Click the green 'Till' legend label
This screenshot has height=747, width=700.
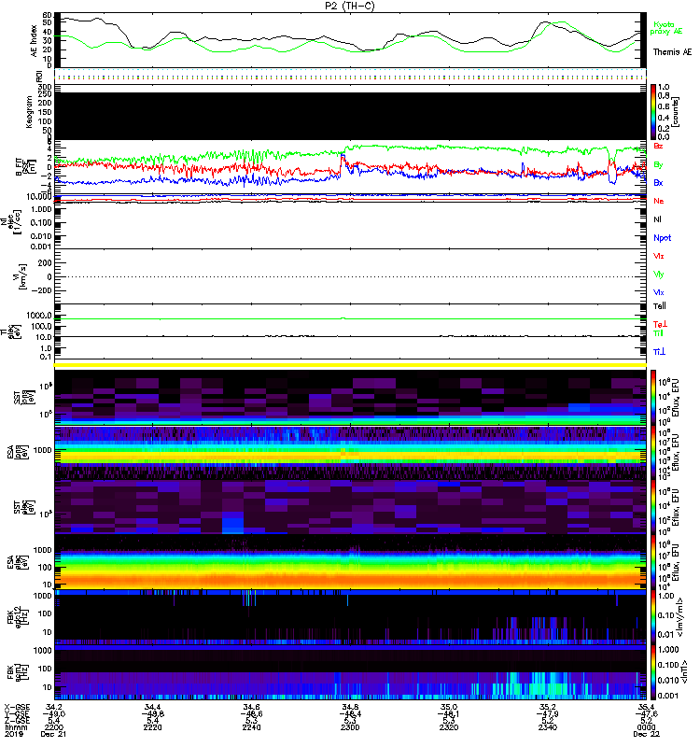coord(658,333)
